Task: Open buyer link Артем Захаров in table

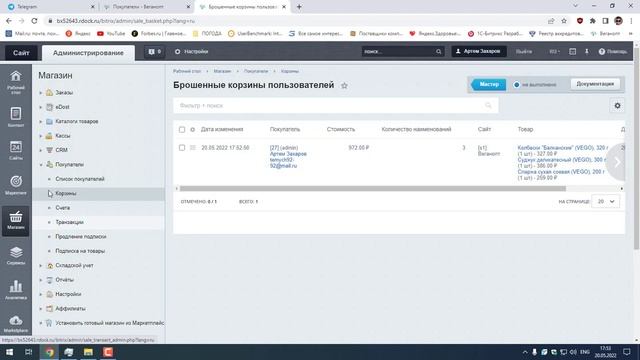Action: pos(288,154)
